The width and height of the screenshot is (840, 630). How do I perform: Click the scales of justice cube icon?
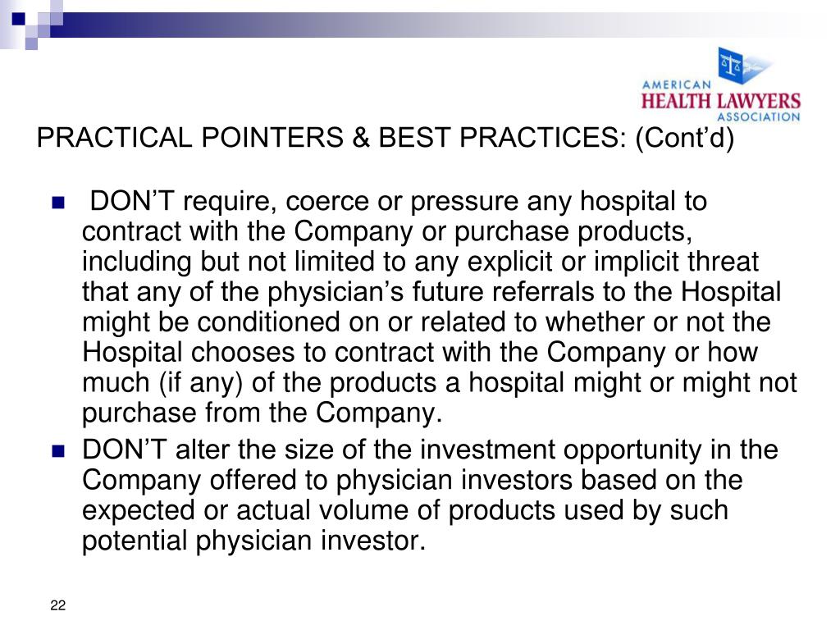pos(734,66)
